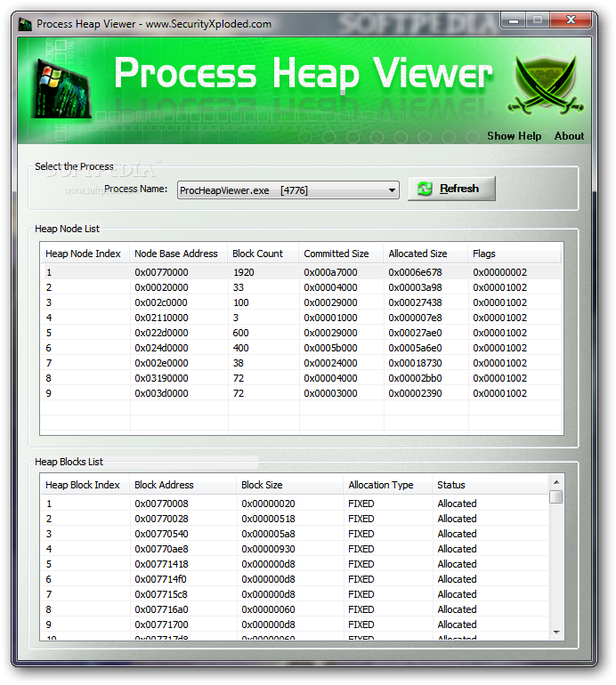Click committed size 0x000a7000
616x685 pixels.
tap(330, 272)
